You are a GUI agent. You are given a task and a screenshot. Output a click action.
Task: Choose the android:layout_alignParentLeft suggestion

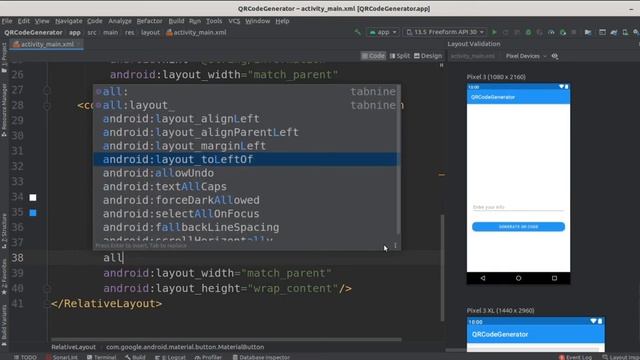click(245, 132)
